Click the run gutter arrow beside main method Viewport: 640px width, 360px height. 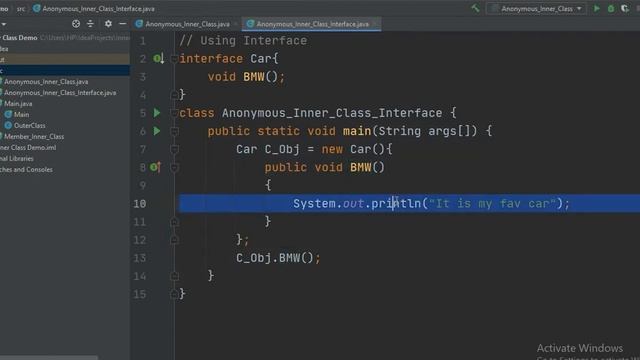click(x=157, y=131)
